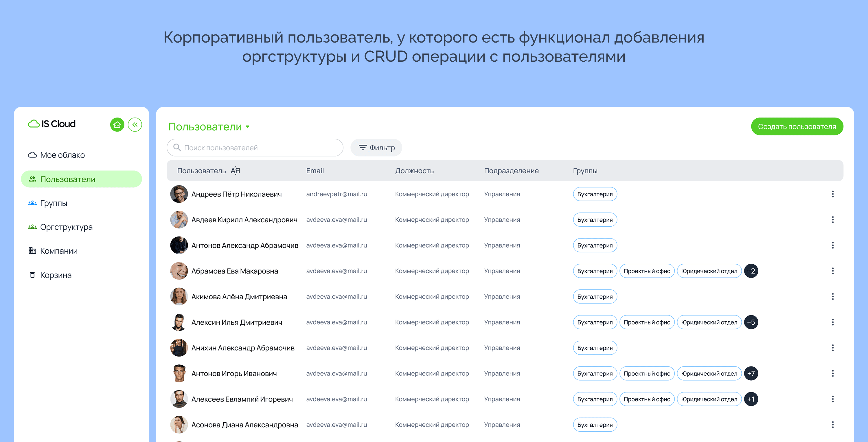Screen dimensions: 868x442
Task: Click avatar of Авдеев Кирилл Александрович
Action: [x=179, y=219]
